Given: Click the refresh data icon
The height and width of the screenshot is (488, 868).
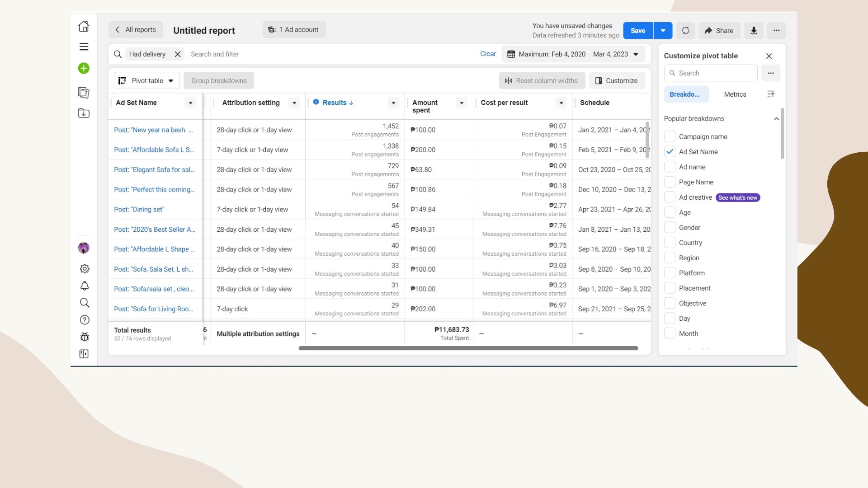Looking at the screenshot, I should pos(685,30).
